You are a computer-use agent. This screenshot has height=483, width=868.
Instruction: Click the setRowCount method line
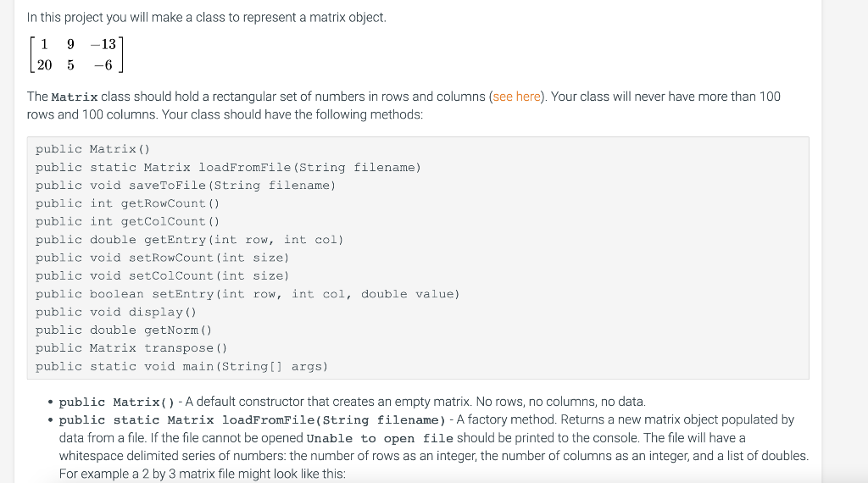tap(162, 258)
